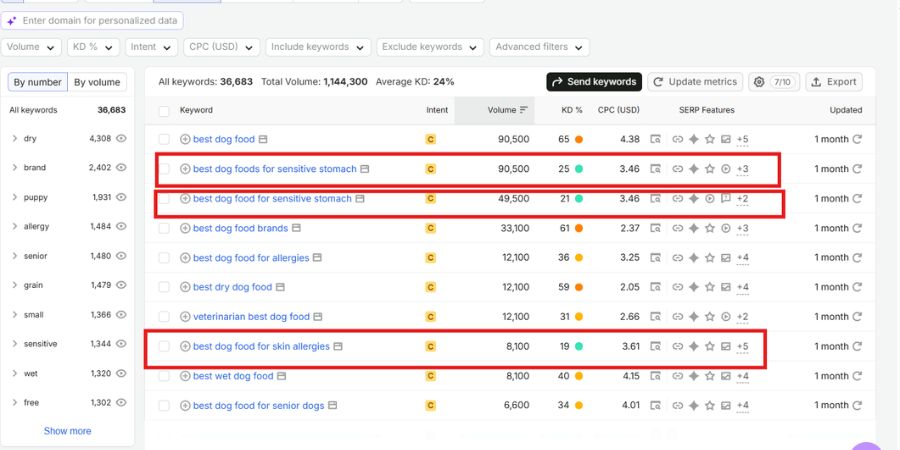Open 'best dog food for allergies' keyword link
This screenshot has width=900, height=450.
click(x=251, y=258)
